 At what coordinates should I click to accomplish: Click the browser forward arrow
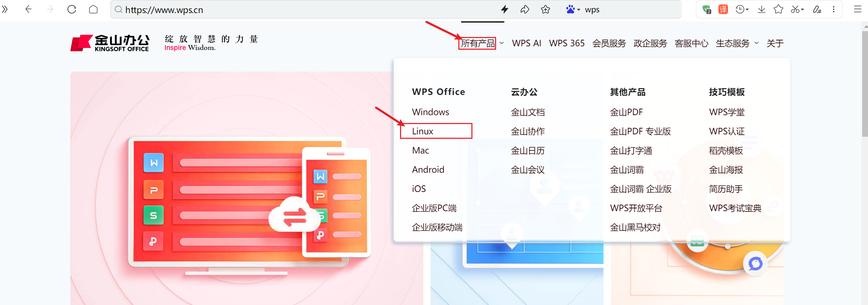pos(50,9)
